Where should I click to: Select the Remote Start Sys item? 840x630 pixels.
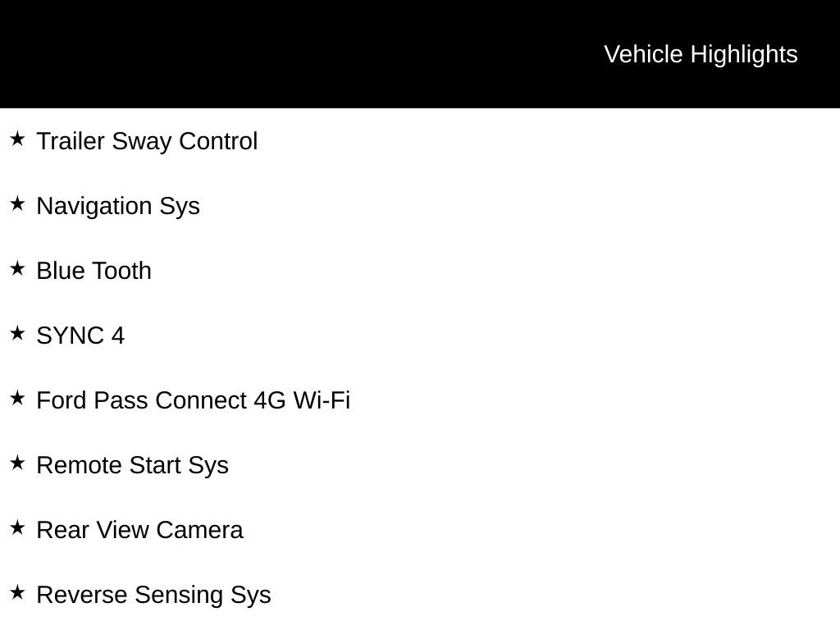point(132,465)
